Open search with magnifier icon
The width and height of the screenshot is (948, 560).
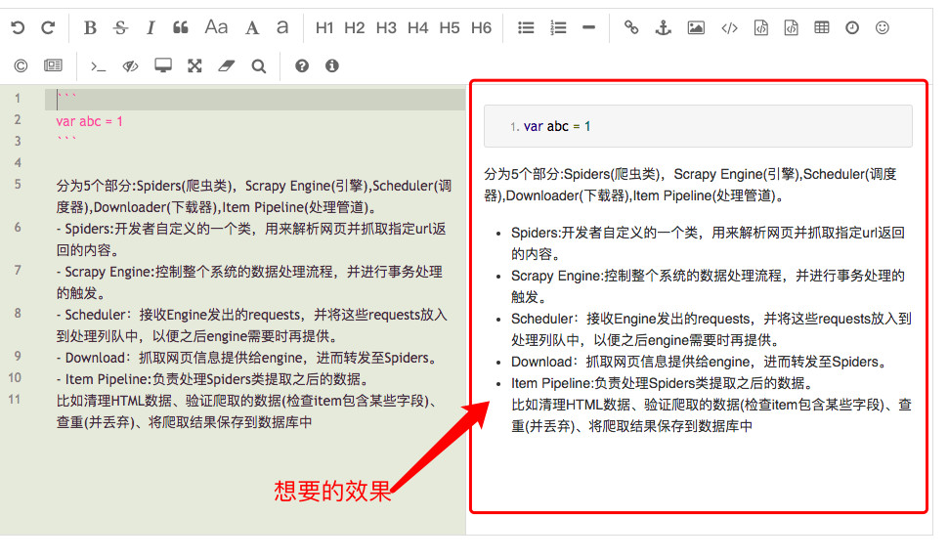258,65
